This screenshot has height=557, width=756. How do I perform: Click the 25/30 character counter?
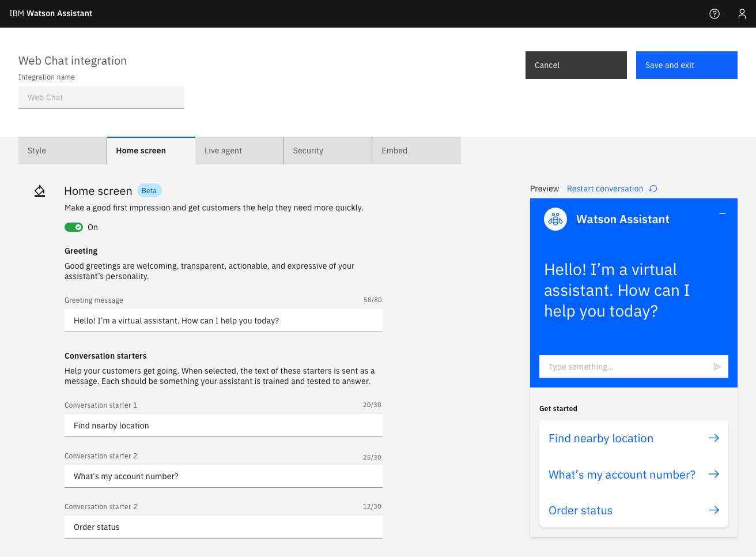point(372,457)
